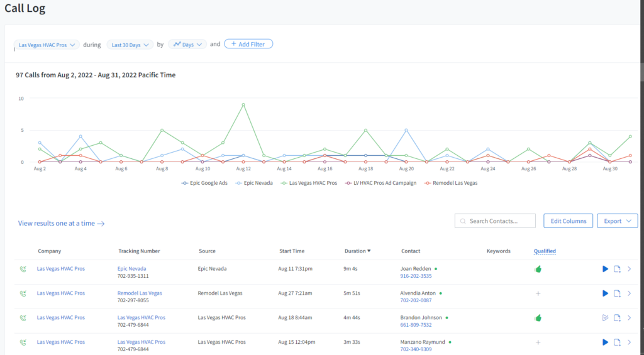Viewport: 644px width, 355px height.
Task: Open View results one at a time link
Action: [x=61, y=223]
